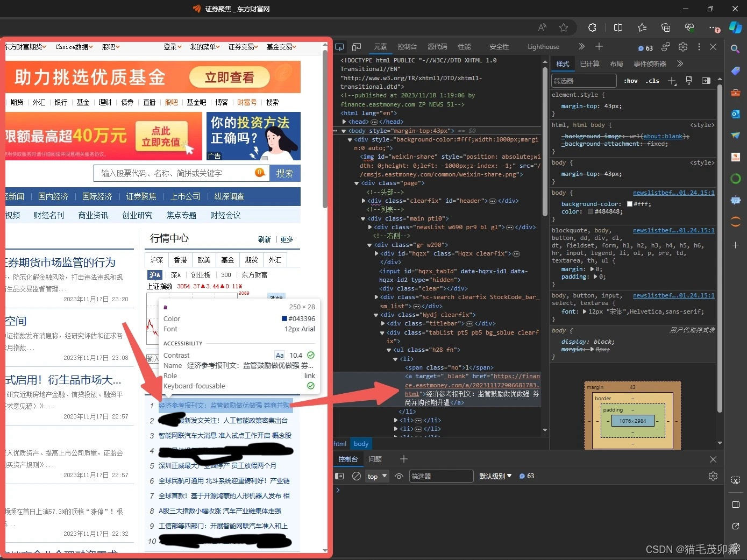This screenshot has height=560, width=747.
Task: Open 事件侦听器 tab
Action: [650, 63]
